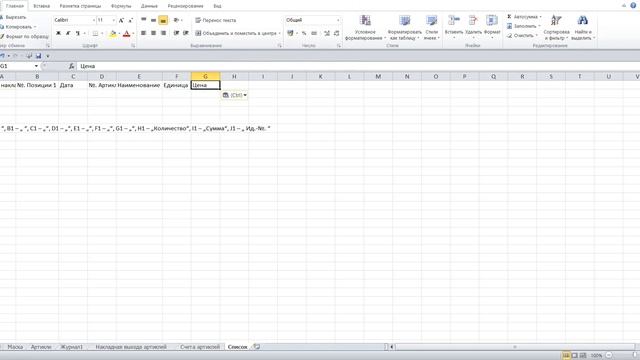Toggle left horizontal alignment
Screen dimensions: 640x360
pos(143,33)
